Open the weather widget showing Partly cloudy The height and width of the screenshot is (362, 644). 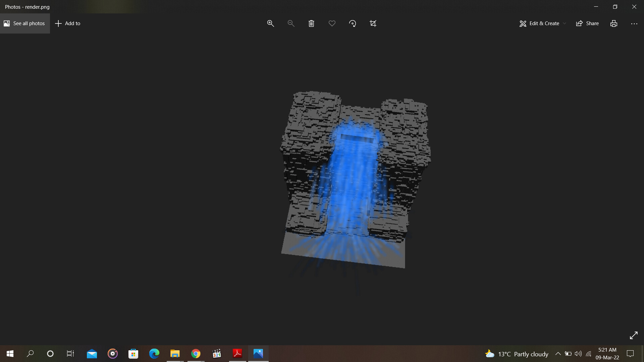[x=517, y=354]
